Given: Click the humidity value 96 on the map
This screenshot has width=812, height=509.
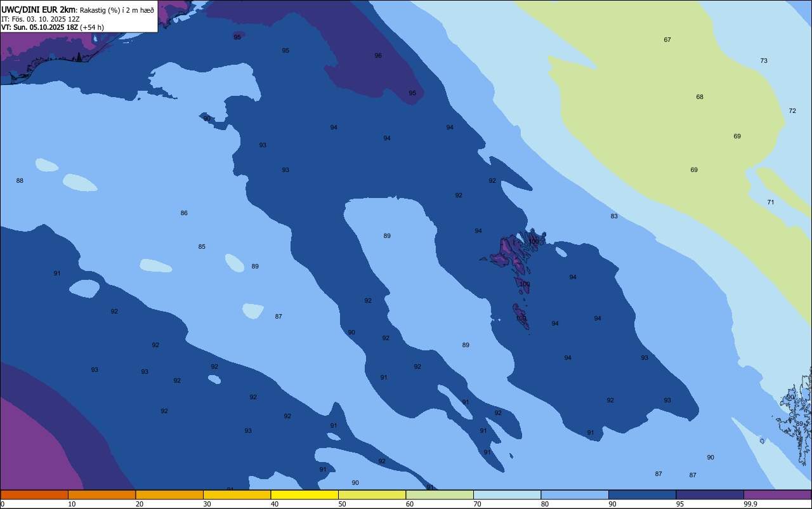Looking at the screenshot, I should coord(378,56).
